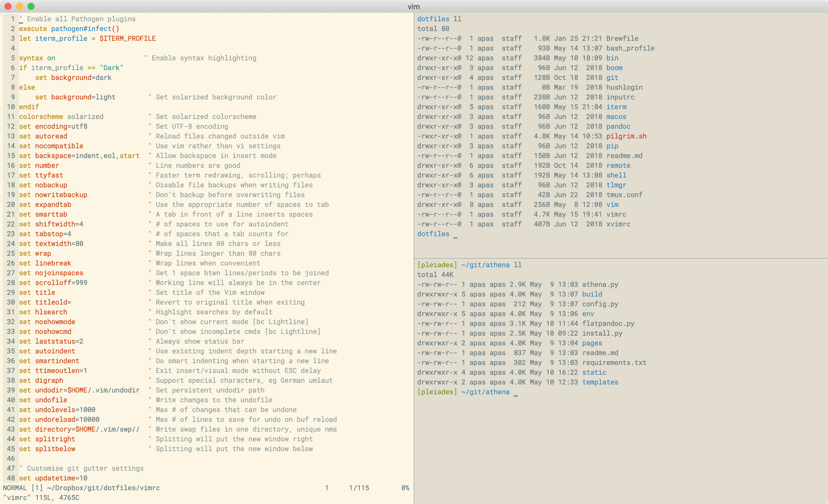The width and height of the screenshot is (828, 504).
Task: Click the 'shell' directory entry
Action: click(616, 175)
